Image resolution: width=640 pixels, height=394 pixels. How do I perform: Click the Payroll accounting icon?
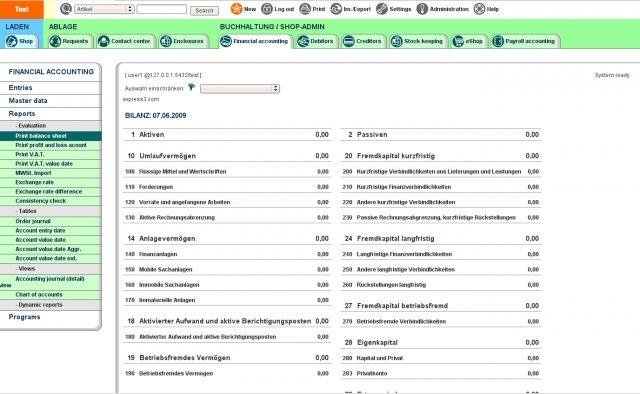coord(498,41)
